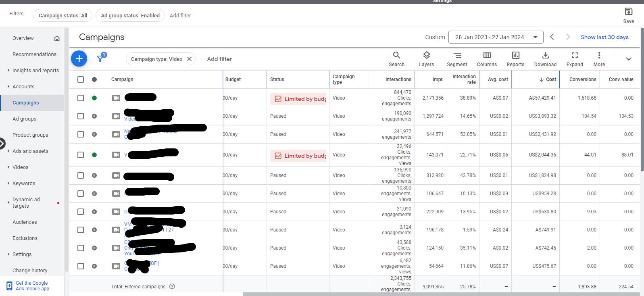
Task: Click the Download icon
Action: (545, 59)
